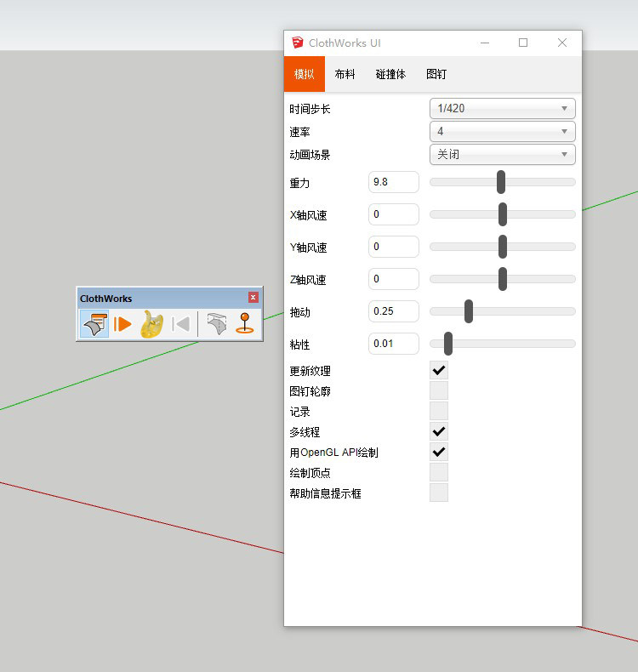638x672 pixels.
Task: Minimize the ClothWorks UI window
Action: click(x=485, y=43)
